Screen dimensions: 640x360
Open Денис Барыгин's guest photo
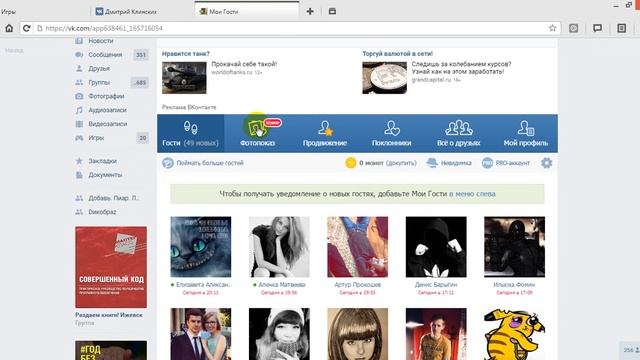coord(436,247)
